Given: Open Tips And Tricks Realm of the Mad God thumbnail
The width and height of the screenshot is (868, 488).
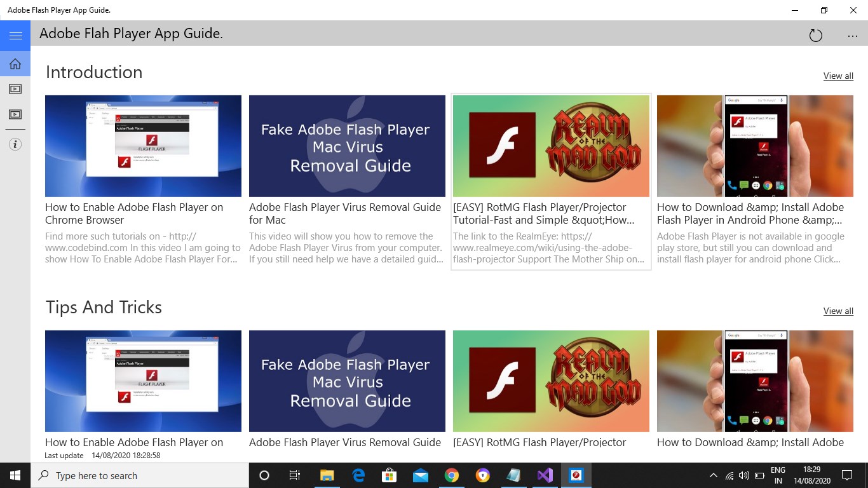Looking at the screenshot, I should [x=551, y=381].
